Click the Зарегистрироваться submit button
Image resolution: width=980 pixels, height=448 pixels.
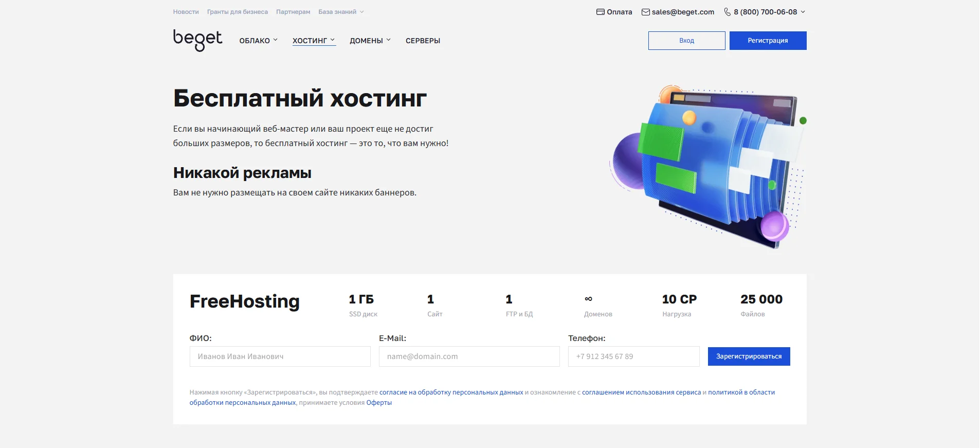click(749, 356)
